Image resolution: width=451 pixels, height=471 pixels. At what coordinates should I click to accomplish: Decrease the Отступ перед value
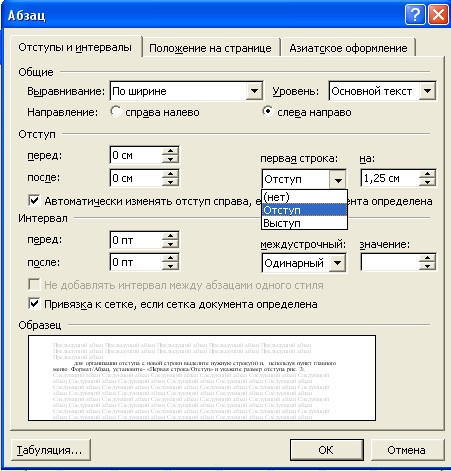click(x=170, y=159)
